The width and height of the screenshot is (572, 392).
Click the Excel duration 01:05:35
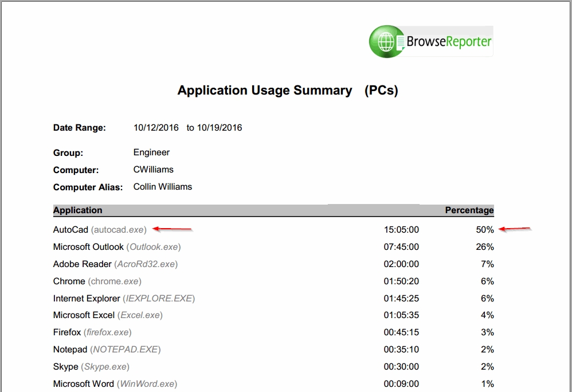point(401,315)
